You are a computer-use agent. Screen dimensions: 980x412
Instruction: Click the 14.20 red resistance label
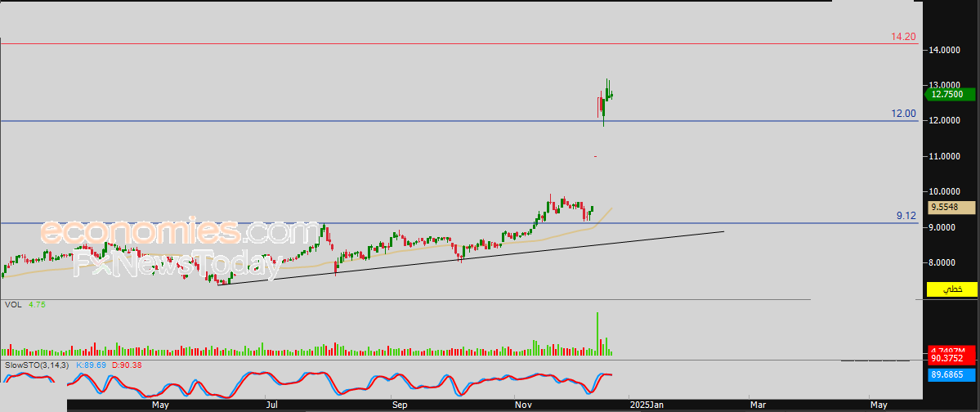click(x=903, y=37)
